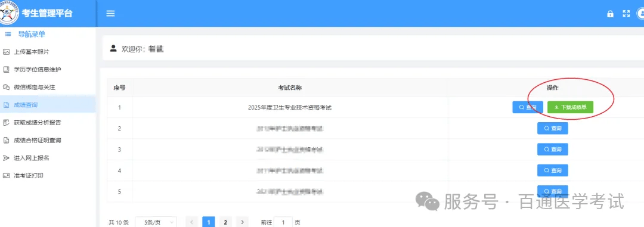Click the 前往 page number input

283,222
